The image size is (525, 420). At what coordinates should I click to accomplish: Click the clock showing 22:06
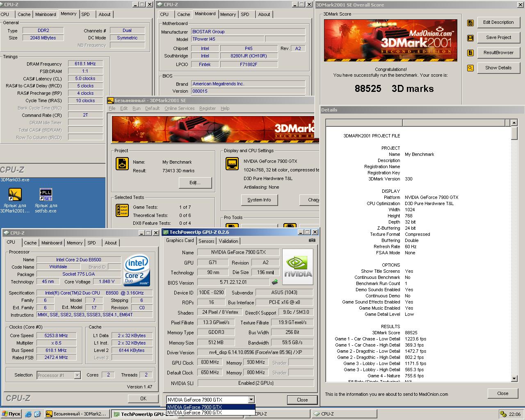pos(515,414)
